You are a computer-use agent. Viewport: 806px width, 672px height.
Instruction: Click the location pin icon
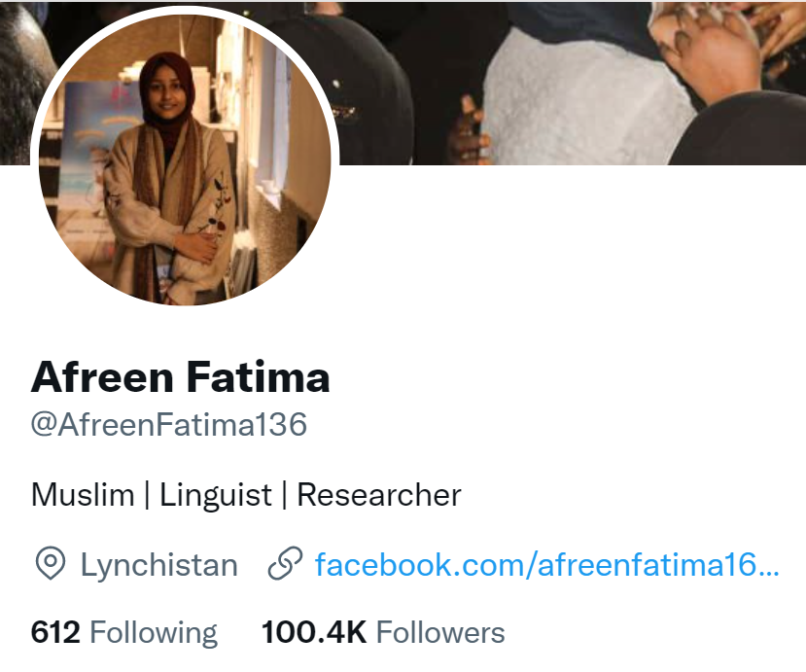point(50,564)
